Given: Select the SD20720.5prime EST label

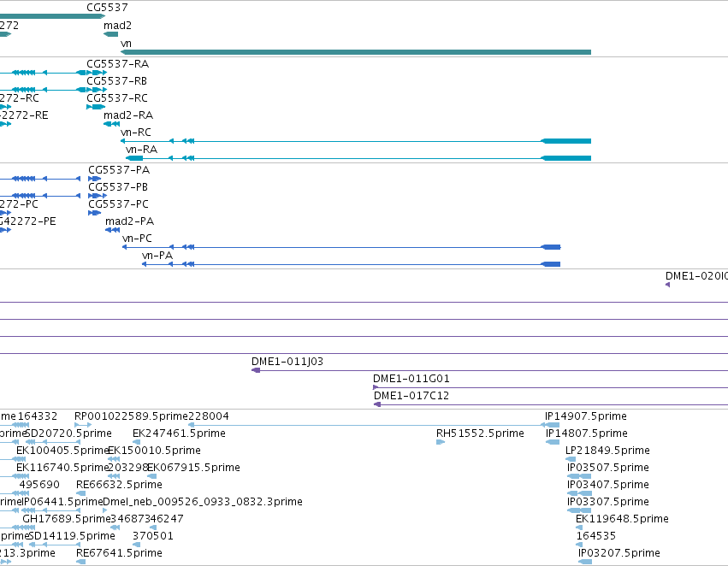Looking at the screenshot, I should tap(68, 433).
